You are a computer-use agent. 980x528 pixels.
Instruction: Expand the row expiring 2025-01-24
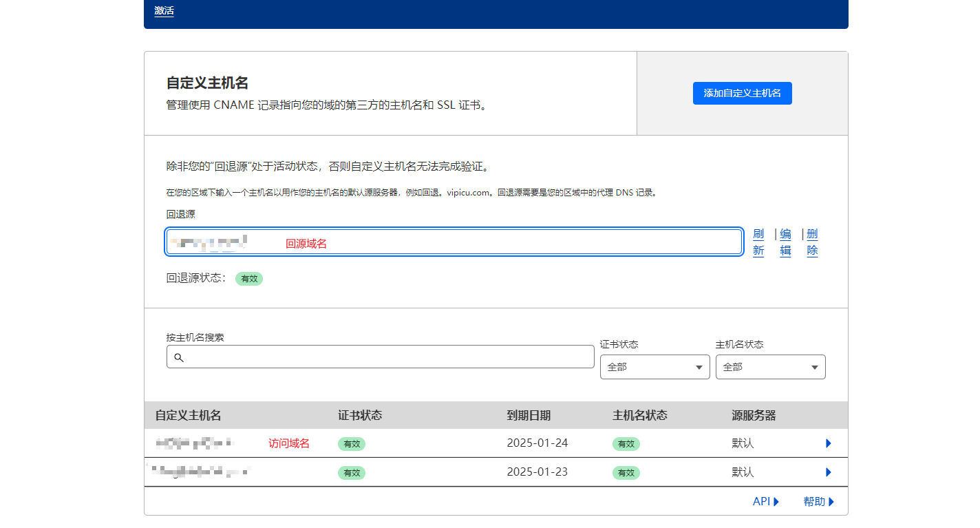tap(828, 443)
